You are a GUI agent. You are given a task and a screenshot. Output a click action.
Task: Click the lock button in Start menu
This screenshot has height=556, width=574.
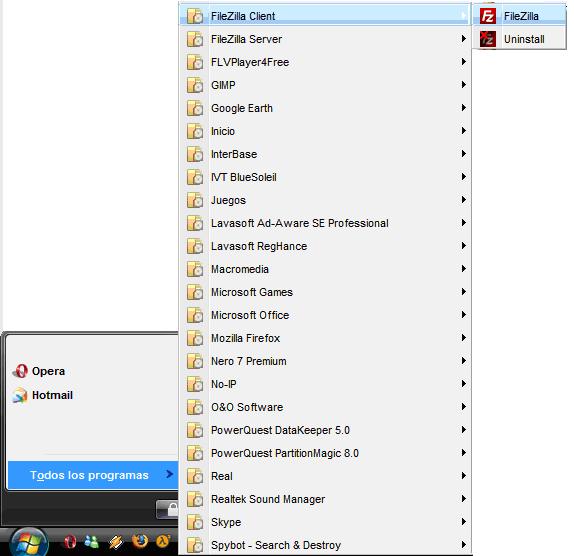click(x=168, y=509)
